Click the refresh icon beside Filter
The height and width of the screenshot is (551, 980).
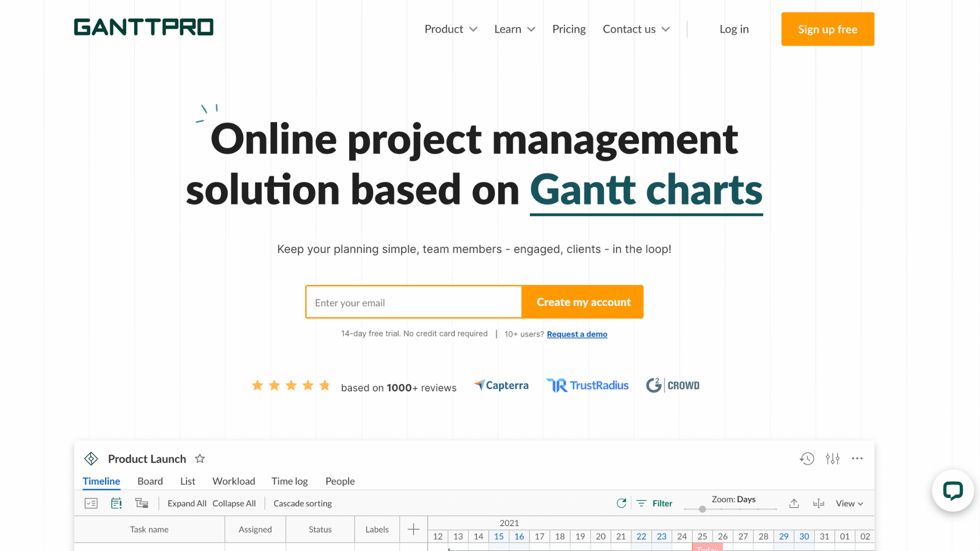pyautogui.click(x=621, y=504)
